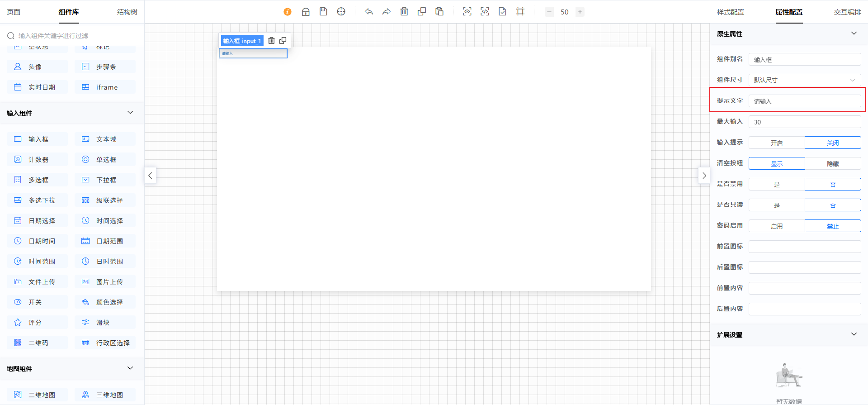Viewport: 868px width, 405px height.
Task: Click the redo arrow in the toolbar
Action: tap(386, 12)
